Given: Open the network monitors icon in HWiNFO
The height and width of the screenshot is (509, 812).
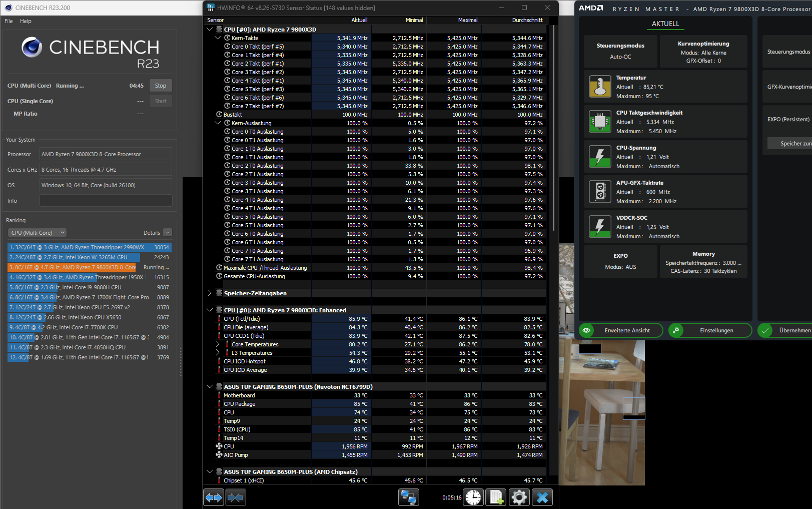Looking at the screenshot, I should (x=409, y=497).
